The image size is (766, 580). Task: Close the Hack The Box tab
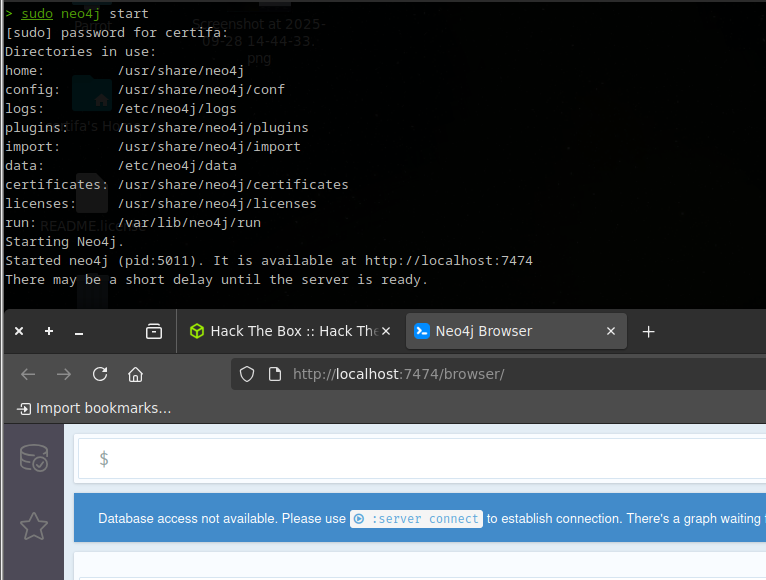tap(386, 331)
